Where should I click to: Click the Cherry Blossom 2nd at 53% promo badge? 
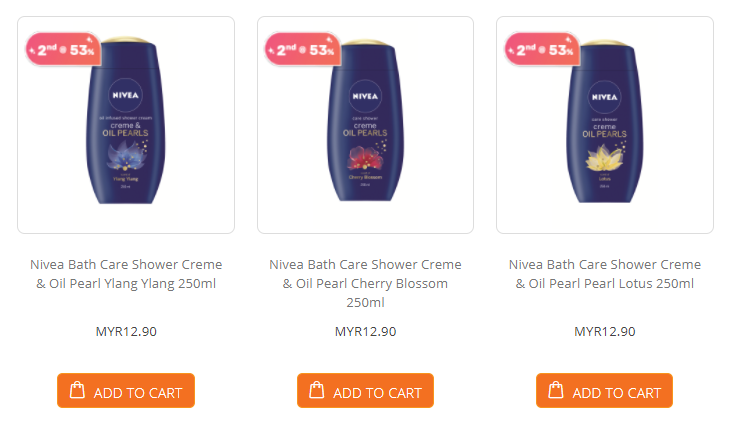[x=300, y=49]
